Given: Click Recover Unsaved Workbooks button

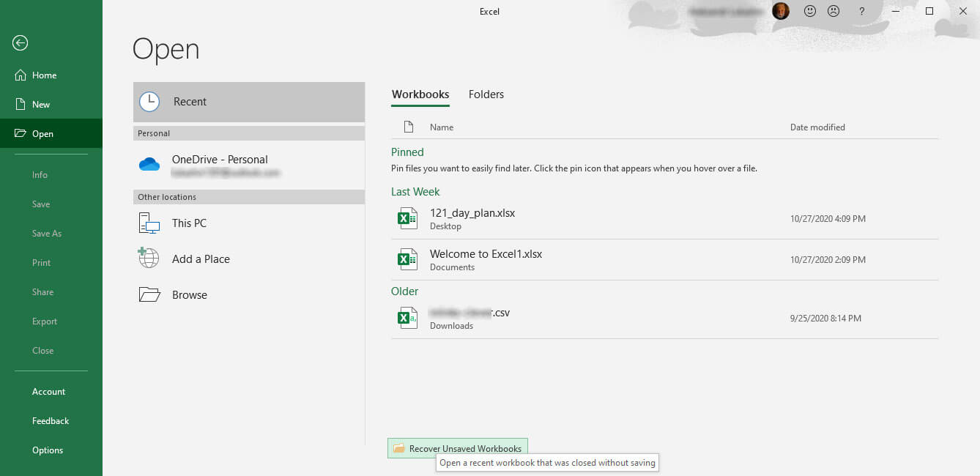Looking at the screenshot, I should coord(458,448).
